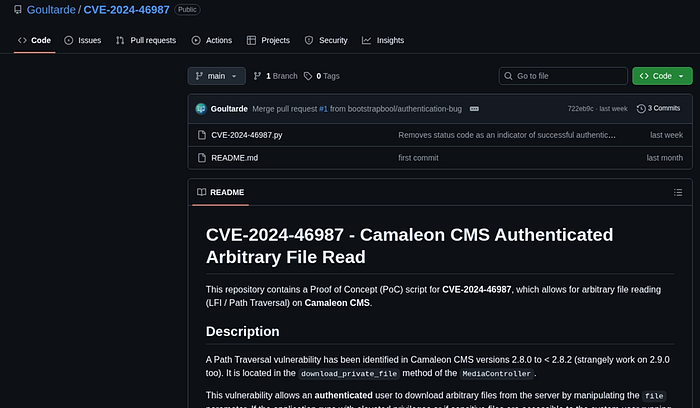Open the CVE-2024-46987.py file
The height and width of the screenshot is (408, 700).
[246, 135]
